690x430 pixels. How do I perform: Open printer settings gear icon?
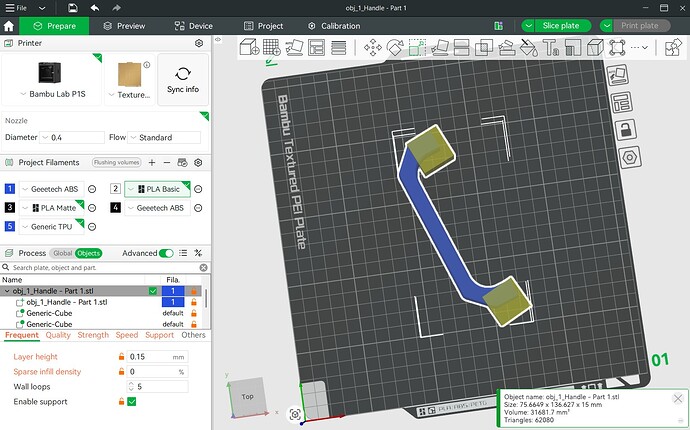point(199,43)
